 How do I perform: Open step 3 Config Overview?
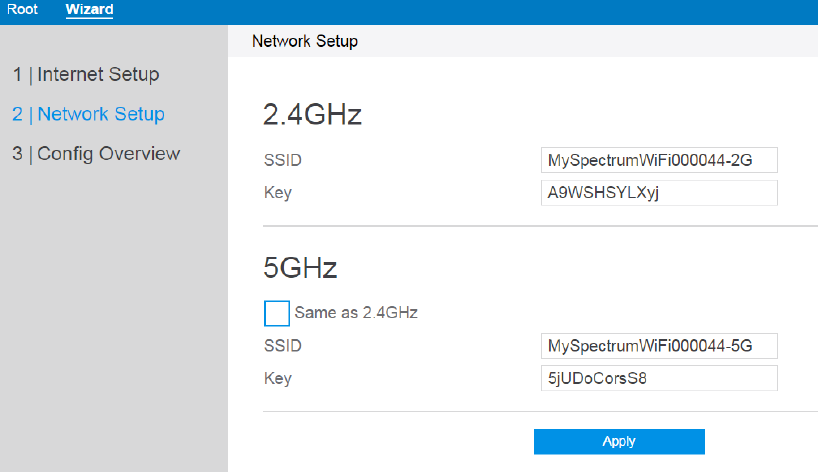pyautogui.click(x=96, y=153)
